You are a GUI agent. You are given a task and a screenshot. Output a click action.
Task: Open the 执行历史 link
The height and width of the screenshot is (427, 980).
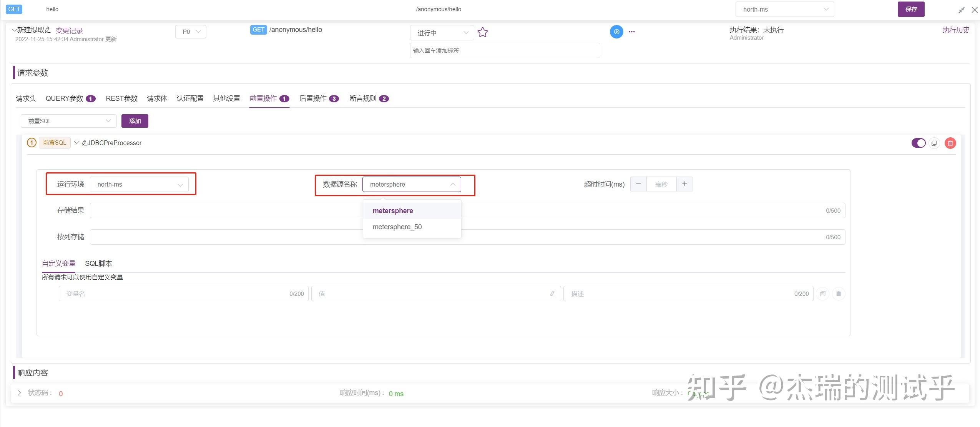point(955,30)
